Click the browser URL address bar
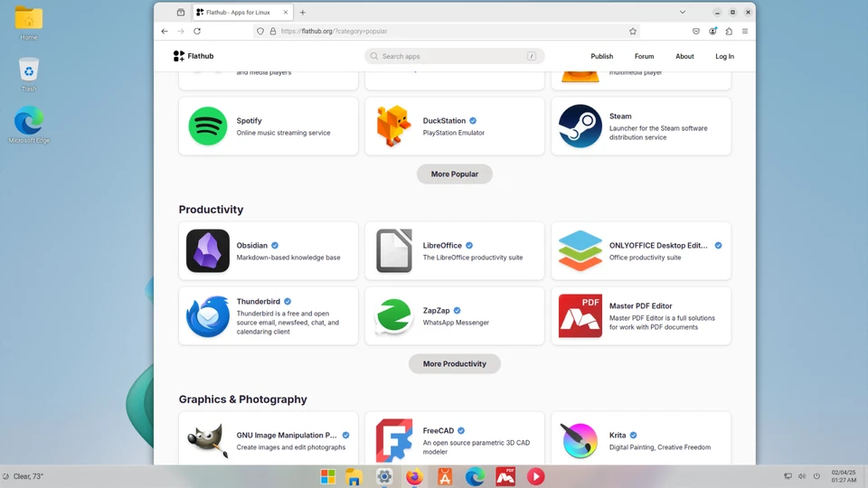 coord(446,31)
